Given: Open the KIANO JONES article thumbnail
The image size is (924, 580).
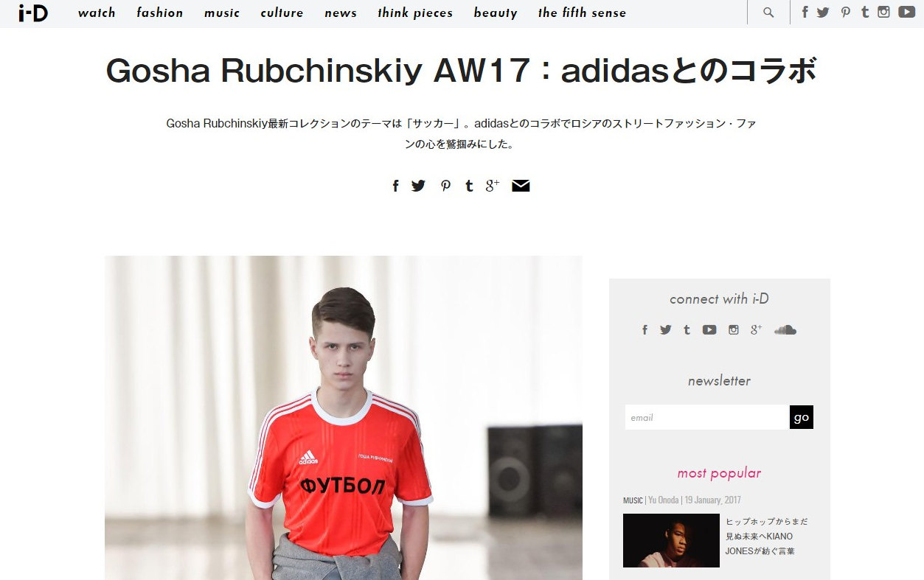Looking at the screenshot, I should pyautogui.click(x=671, y=540).
